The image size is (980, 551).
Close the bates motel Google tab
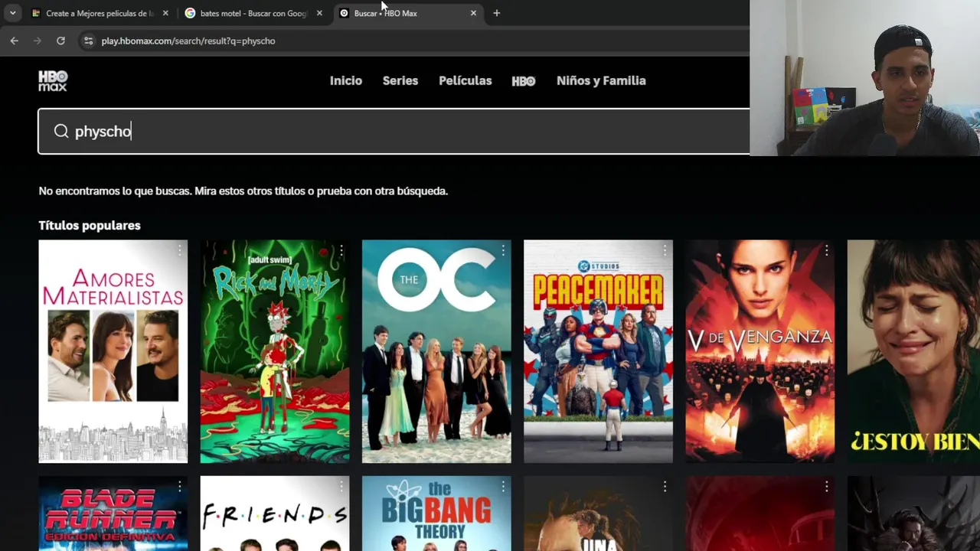pyautogui.click(x=319, y=13)
